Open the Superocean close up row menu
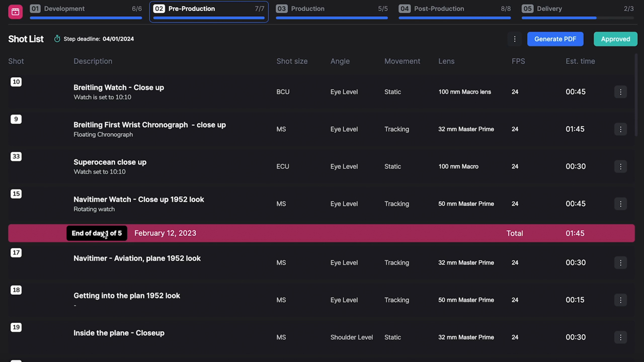Viewport: 644px width, 362px height. pyautogui.click(x=620, y=166)
